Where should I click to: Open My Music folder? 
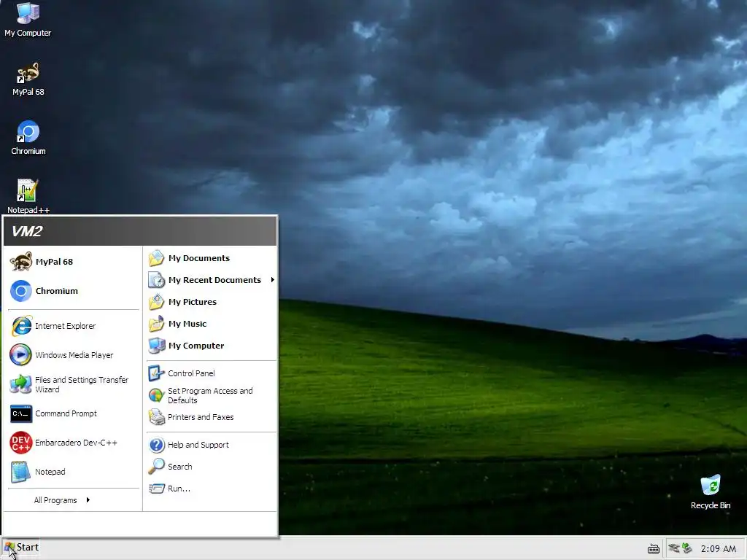pyautogui.click(x=211, y=324)
